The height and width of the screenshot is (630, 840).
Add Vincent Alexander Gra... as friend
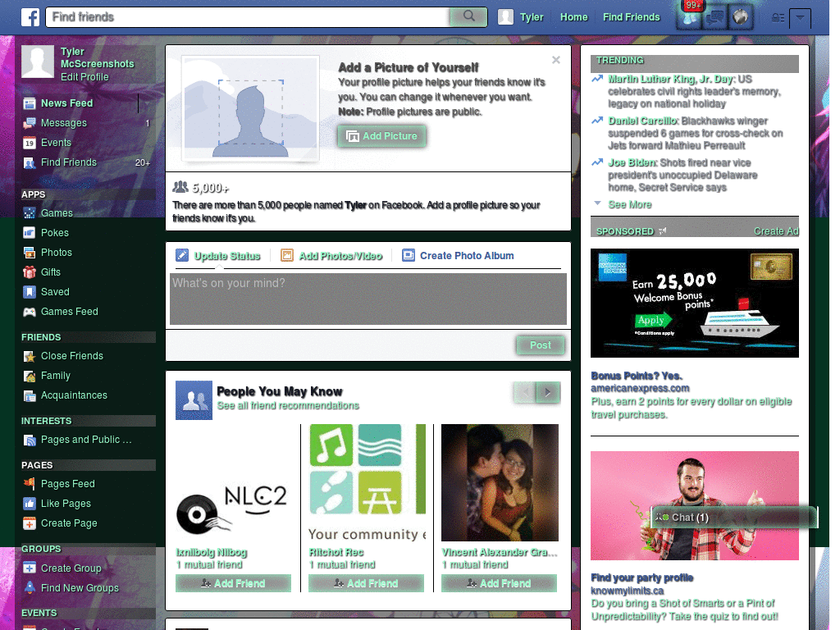[499, 583]
